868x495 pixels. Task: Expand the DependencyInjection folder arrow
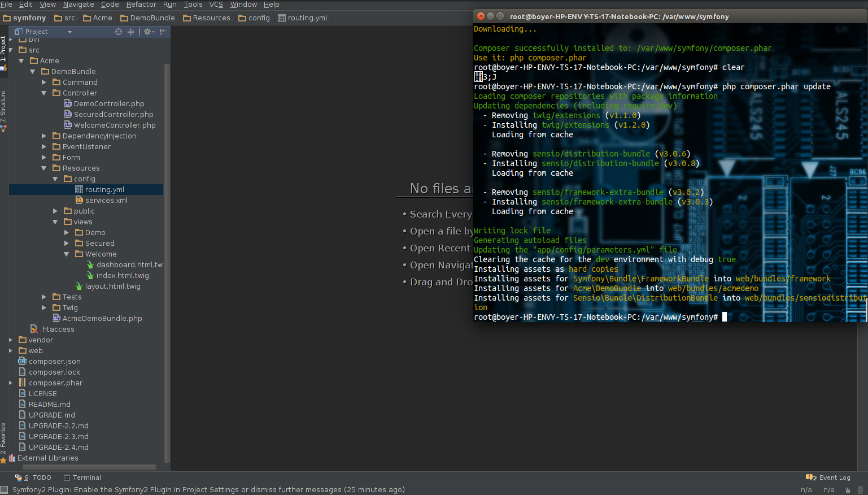pos(44,136)
